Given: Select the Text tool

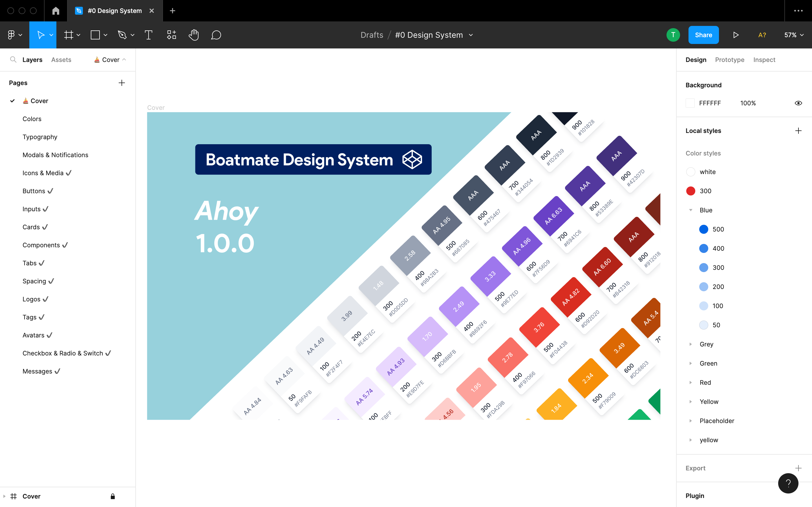Looking at the screenshot, I should coord(148,35).
